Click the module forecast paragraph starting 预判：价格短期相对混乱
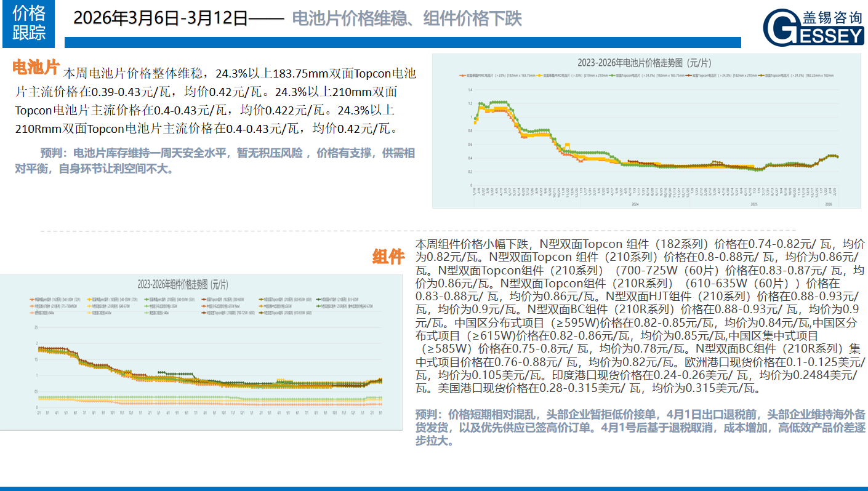 coord(640,427)
